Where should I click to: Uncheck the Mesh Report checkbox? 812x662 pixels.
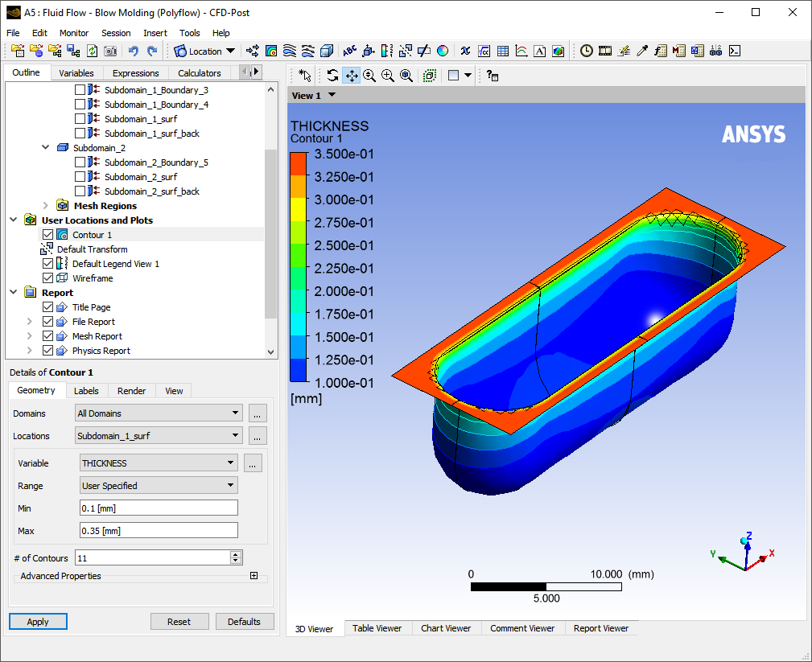pyautogui.click(x=47, y=336)
